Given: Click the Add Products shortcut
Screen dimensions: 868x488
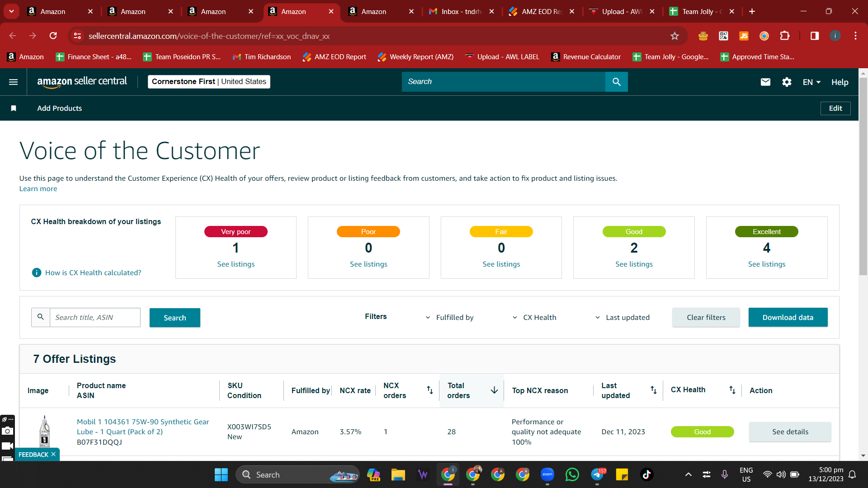Looking at the screenshot, I should tap(60, 108).
